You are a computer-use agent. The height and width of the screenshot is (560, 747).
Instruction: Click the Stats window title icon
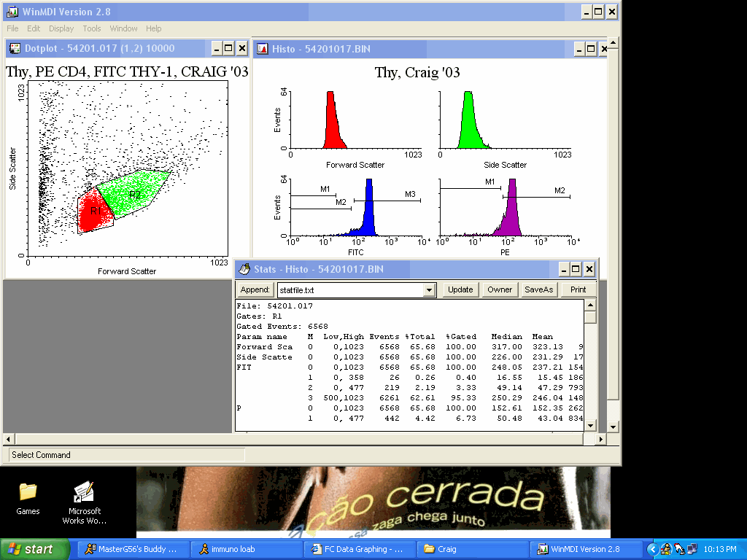click(244, 269)
